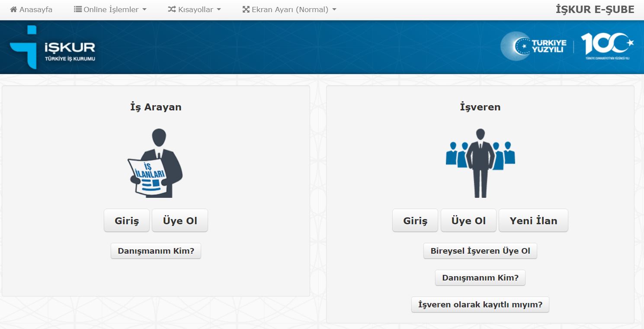The height and width of the screenshot is (329, 644).
Task: Click the İş Arayan heading
Action: (x=156, y=107)
